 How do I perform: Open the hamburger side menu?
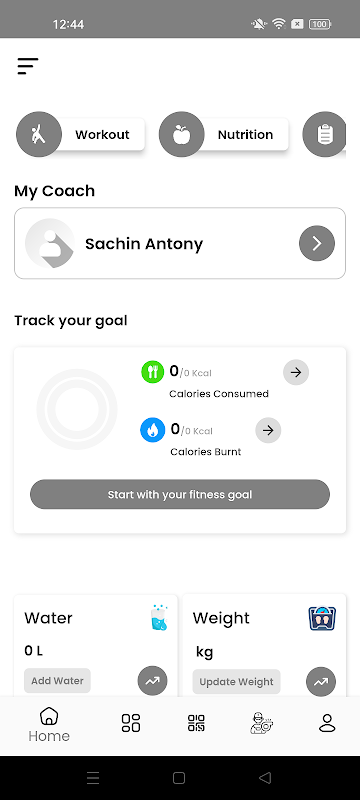(28, 66)
